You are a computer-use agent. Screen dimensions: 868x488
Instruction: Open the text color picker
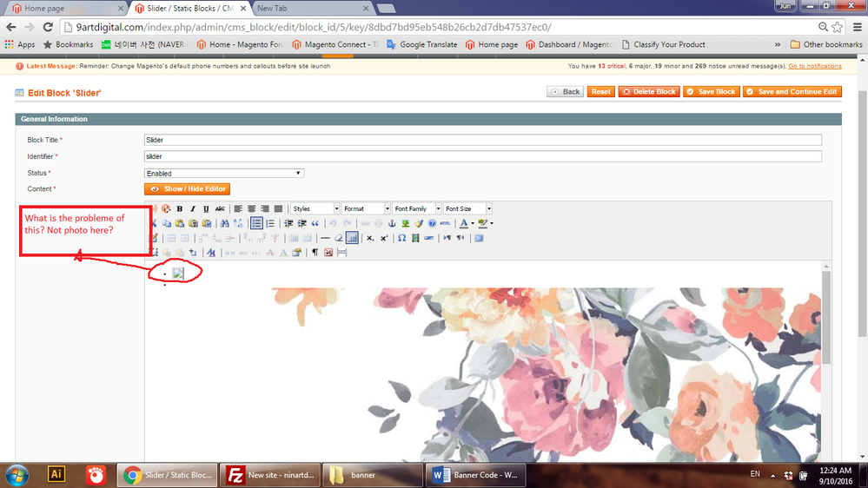(465, 223)
